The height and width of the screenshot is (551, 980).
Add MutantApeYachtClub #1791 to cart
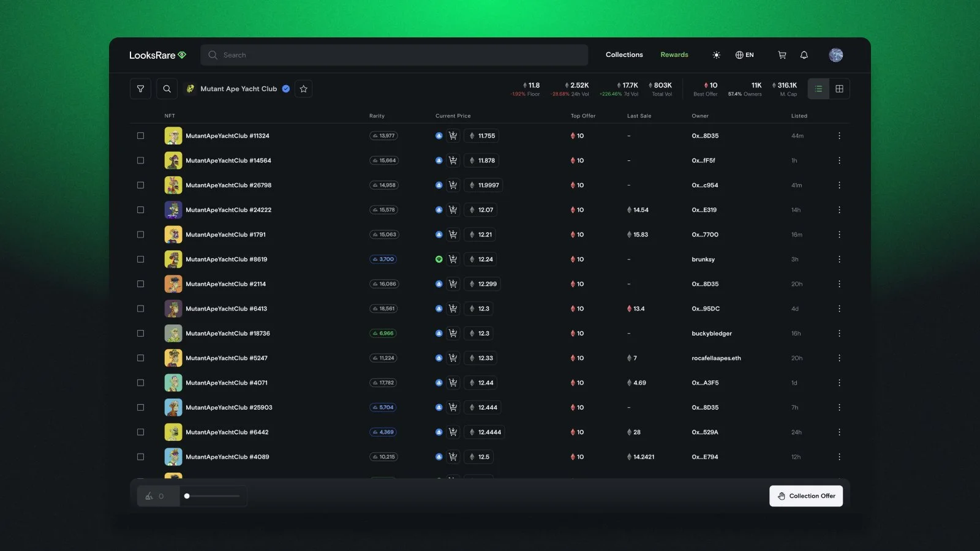(x=453, y=234)
